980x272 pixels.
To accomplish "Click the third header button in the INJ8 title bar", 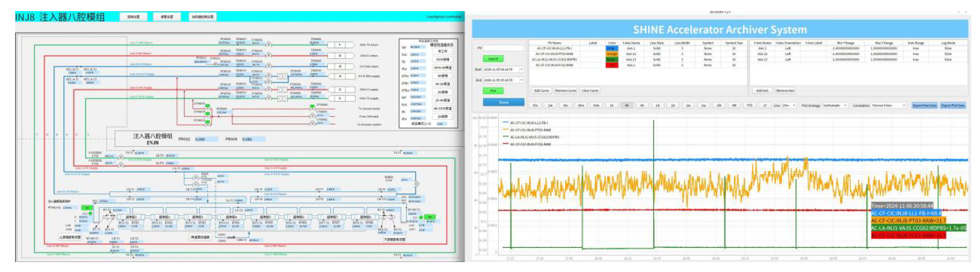I will click(x=202, y=17).
